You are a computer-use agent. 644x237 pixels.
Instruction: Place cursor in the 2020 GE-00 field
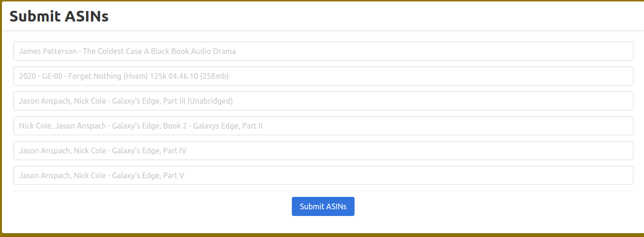pos(323,76)
